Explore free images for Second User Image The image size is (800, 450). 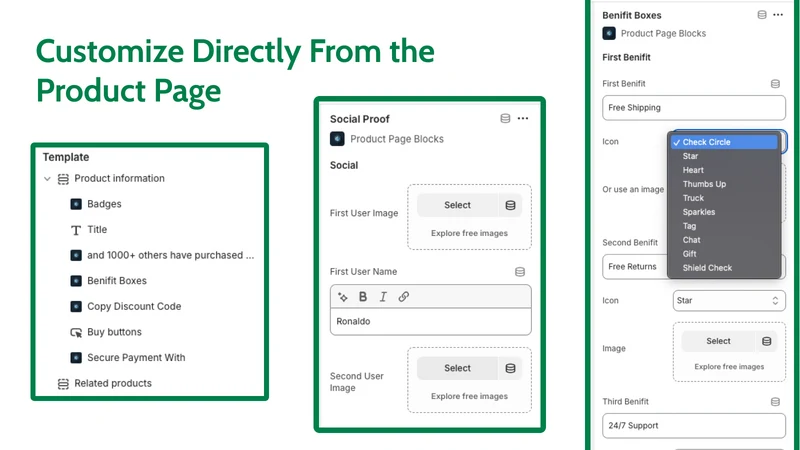coord(469,396)
